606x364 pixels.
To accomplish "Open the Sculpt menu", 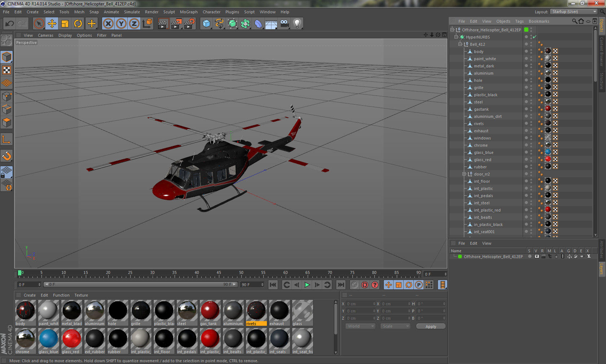I will (169, 12).
